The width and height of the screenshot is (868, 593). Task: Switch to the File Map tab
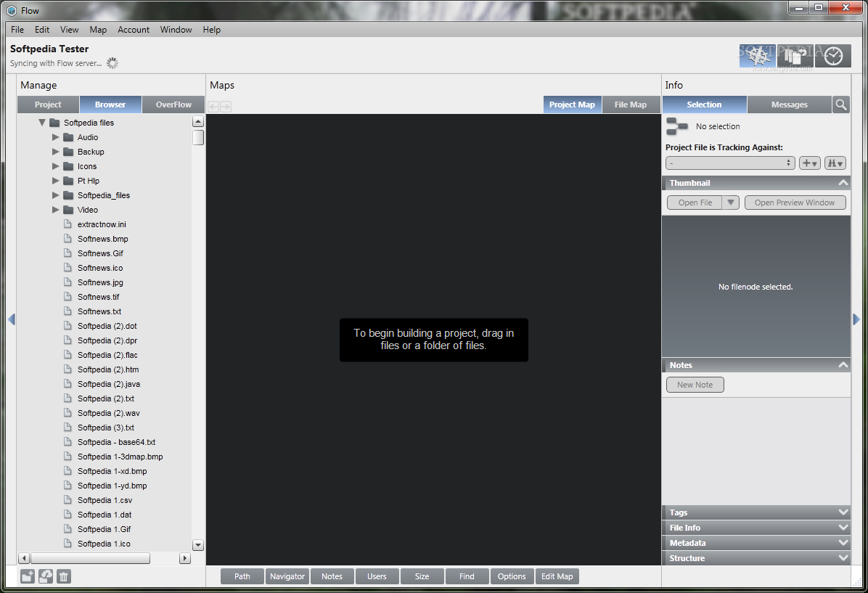coord(631,105)
